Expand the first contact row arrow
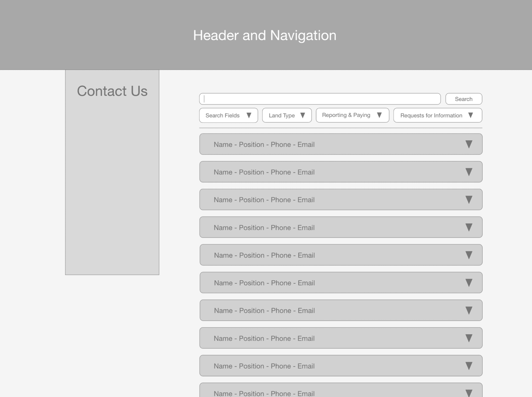The image size is (532, 397). click(469, 144)
